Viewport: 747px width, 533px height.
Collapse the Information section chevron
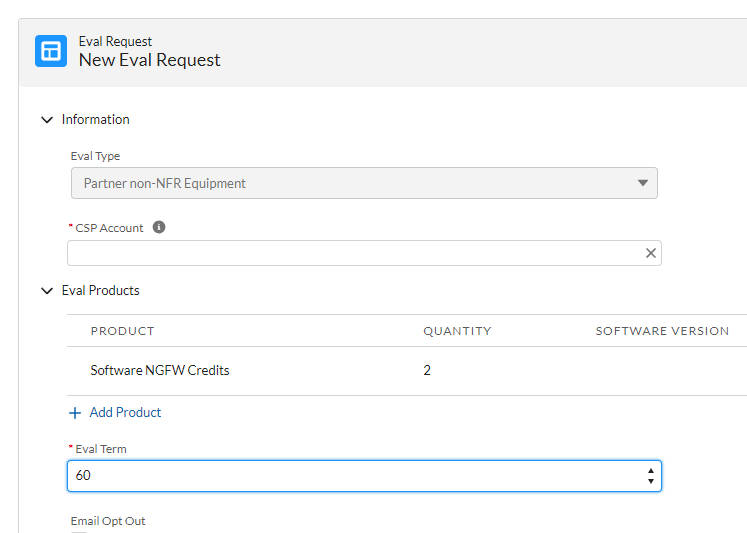(x=47, y=120)
